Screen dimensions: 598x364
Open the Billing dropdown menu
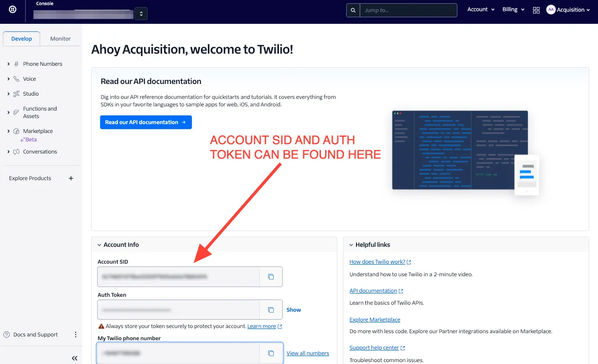point(513,10)
